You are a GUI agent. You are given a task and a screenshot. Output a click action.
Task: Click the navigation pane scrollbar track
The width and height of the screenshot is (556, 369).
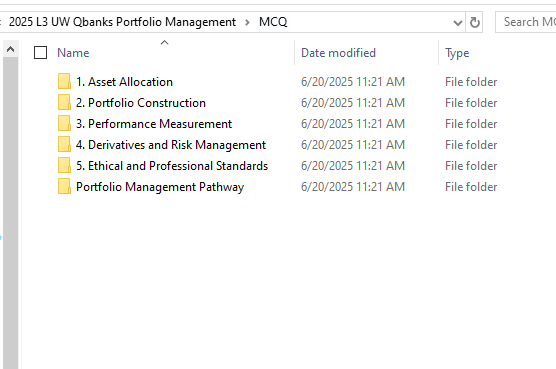pyautogui.click(x=11, y=213)
